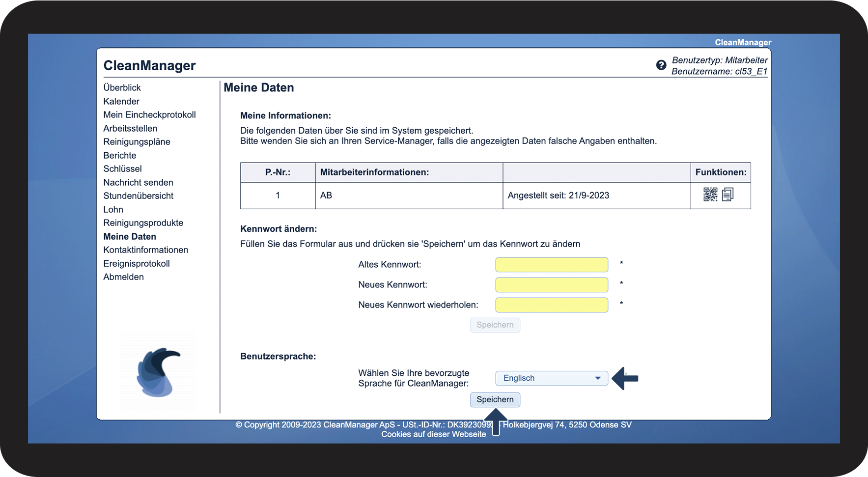868x477 pixels.
Task: Open Überblick in the sidebar
Action: pos(122,88)
